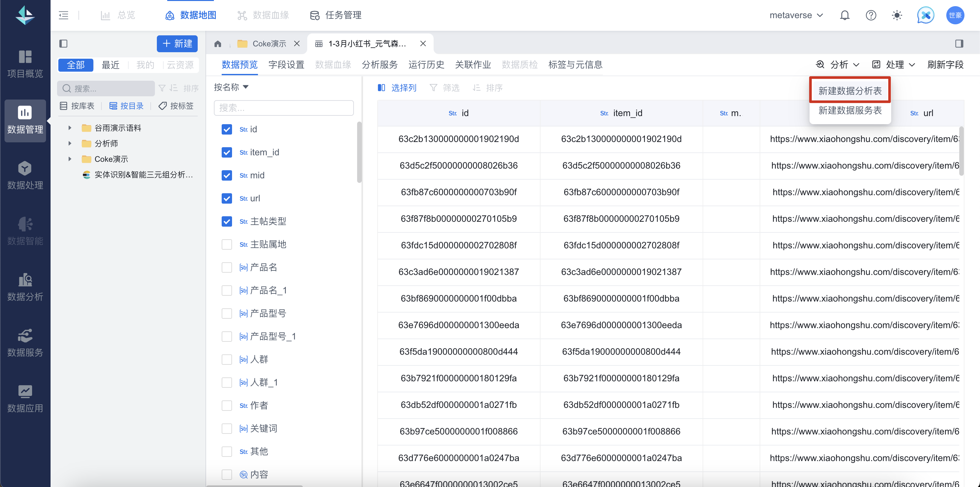Switch to 按目录 view

click(126, 106)
